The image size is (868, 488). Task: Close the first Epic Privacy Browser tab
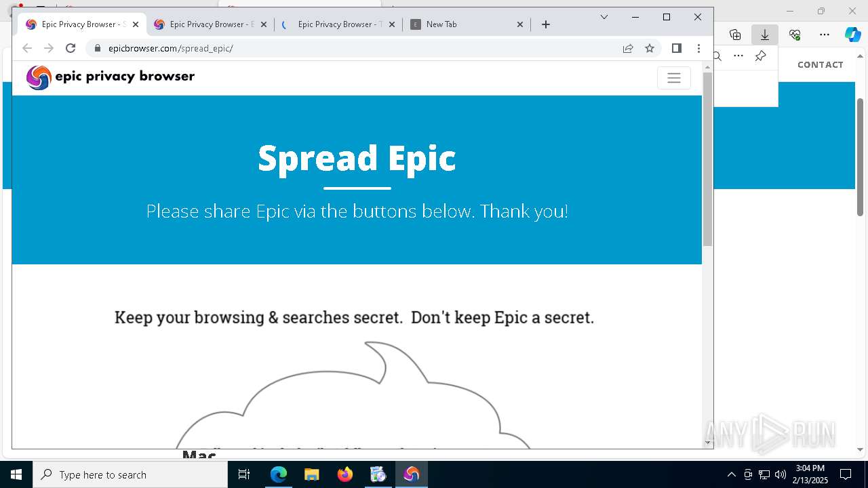click(x=136, y=24)
